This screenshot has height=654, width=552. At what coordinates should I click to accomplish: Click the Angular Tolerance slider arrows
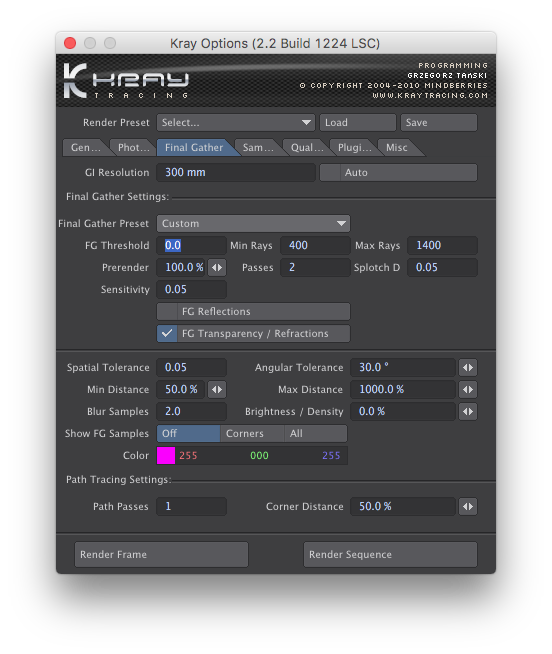(x=468, y=368)
